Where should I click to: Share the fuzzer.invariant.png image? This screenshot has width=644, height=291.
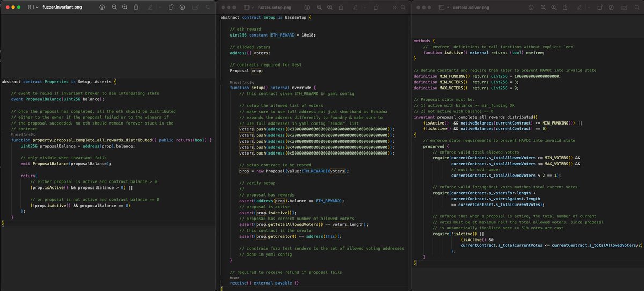(x=136, y=7)
